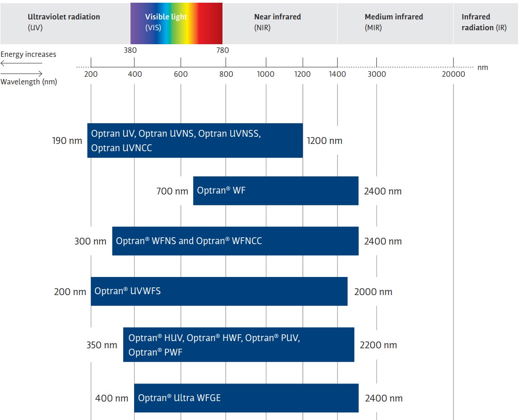Click the Infrared radiation (IR) header section
519x420 pixels.
484,23
